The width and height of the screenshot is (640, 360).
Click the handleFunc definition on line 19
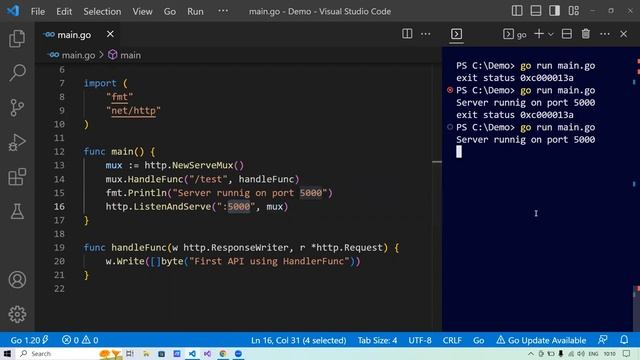[x=139, y=248]
